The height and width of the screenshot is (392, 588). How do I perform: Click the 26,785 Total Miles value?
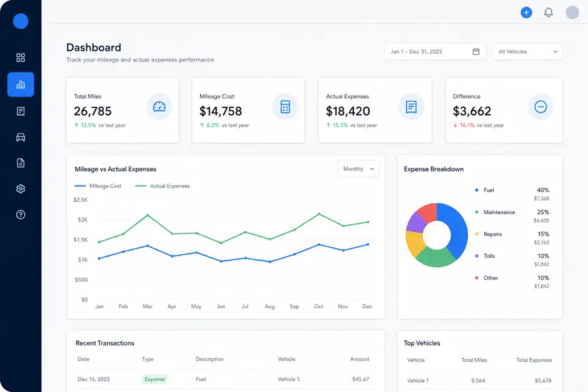pyautogui.click(x=93, y=111)
